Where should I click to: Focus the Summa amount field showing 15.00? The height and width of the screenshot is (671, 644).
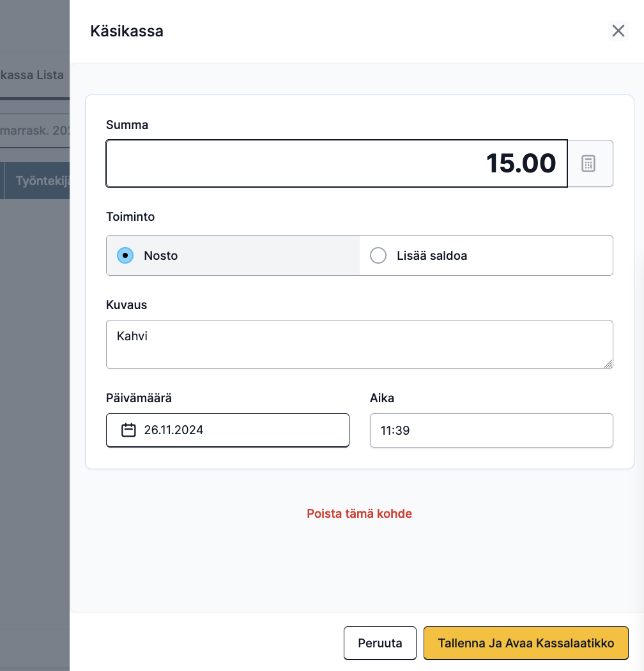(x=337, y=163)
